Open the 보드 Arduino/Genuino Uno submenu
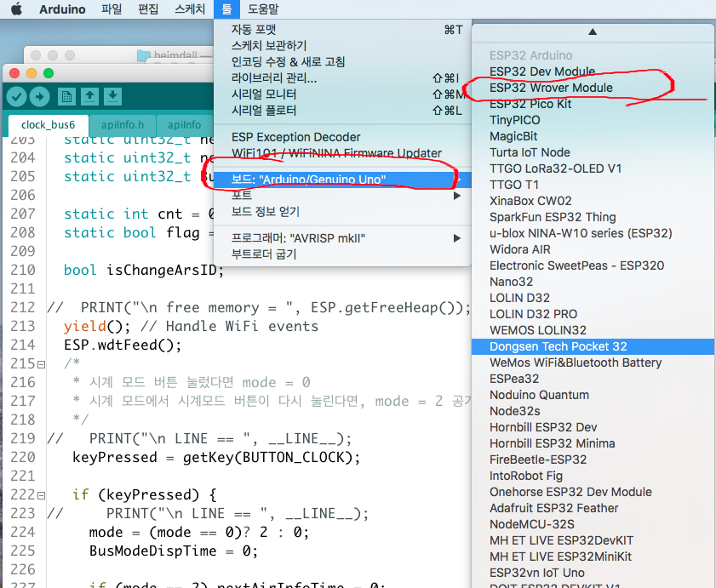The height and width of the screenshot is (588, 716). tap(342, 180)
